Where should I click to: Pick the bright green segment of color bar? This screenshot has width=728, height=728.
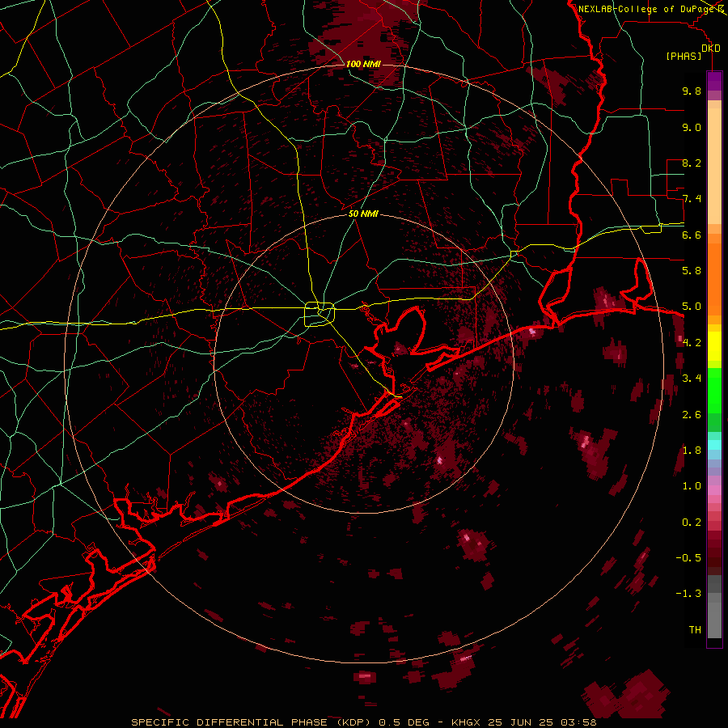click(714, 389)
